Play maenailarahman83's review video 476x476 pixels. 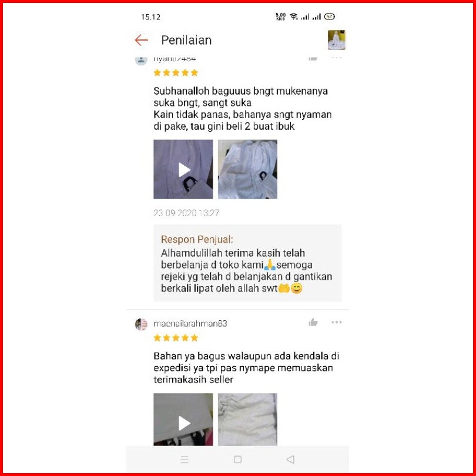(183, 420)
